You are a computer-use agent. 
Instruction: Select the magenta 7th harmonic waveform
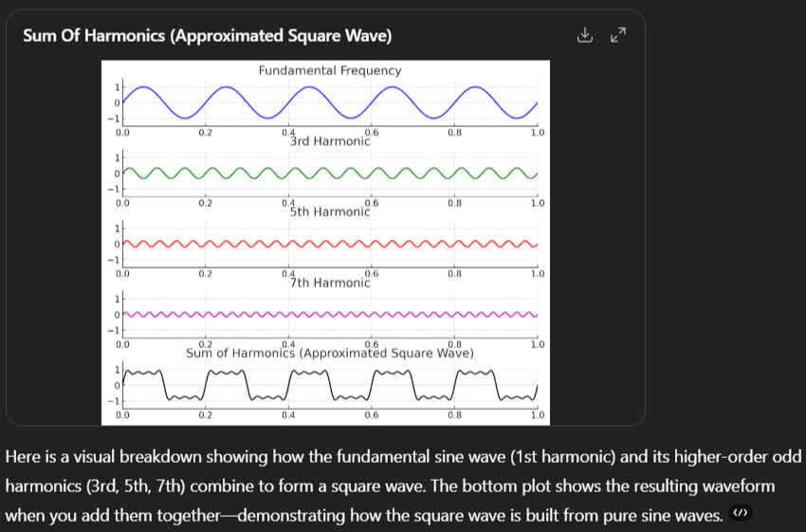click(x=329, y=314)
